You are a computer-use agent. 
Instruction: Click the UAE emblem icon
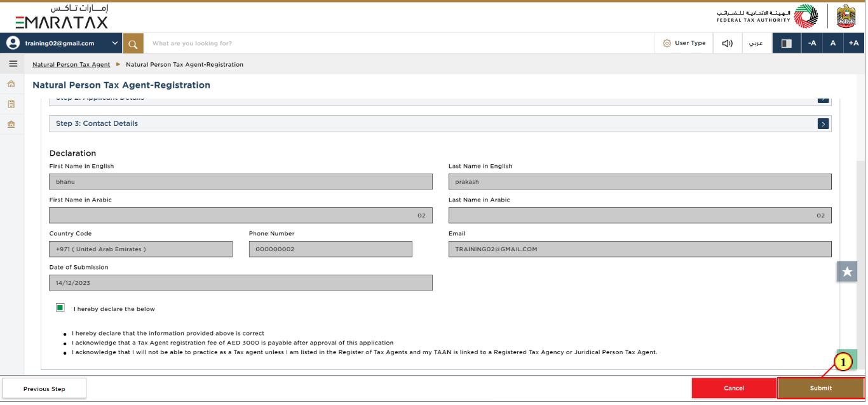[846, 16]
